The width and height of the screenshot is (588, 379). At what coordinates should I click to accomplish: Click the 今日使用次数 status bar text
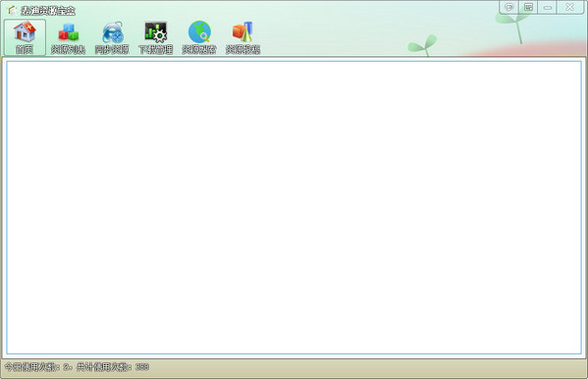tap(38, 367)
